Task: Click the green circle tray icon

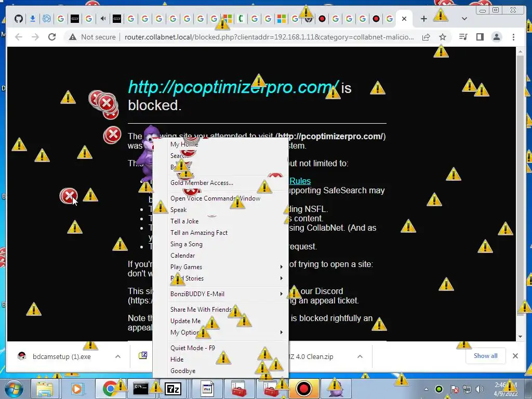Action: [x=438, y=389]
